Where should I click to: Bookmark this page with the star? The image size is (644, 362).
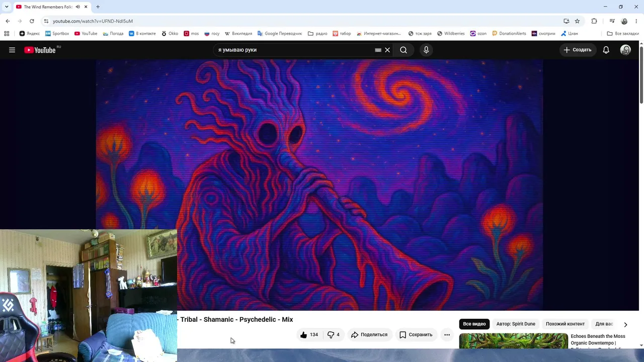click(x=577, y=21)
